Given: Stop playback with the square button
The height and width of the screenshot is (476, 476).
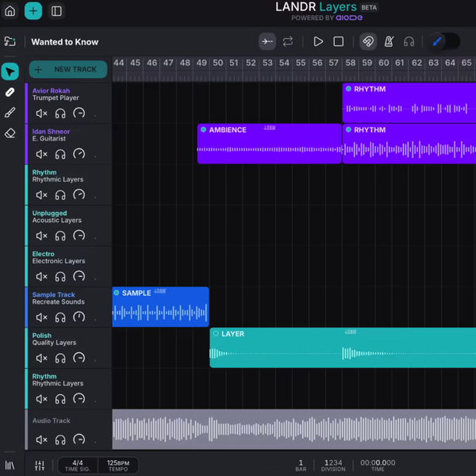Looking at the screenshot, I should (338, 41).
